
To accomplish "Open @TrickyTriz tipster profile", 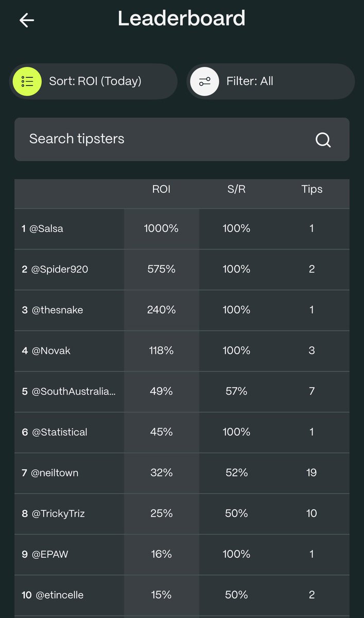I will click(x=182, y=513).
